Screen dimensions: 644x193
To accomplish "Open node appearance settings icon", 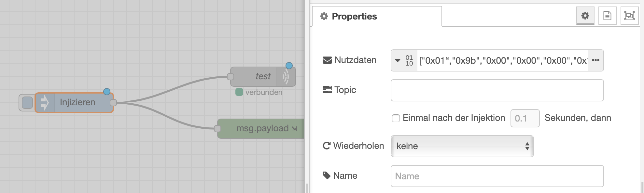I will point(629,16).
